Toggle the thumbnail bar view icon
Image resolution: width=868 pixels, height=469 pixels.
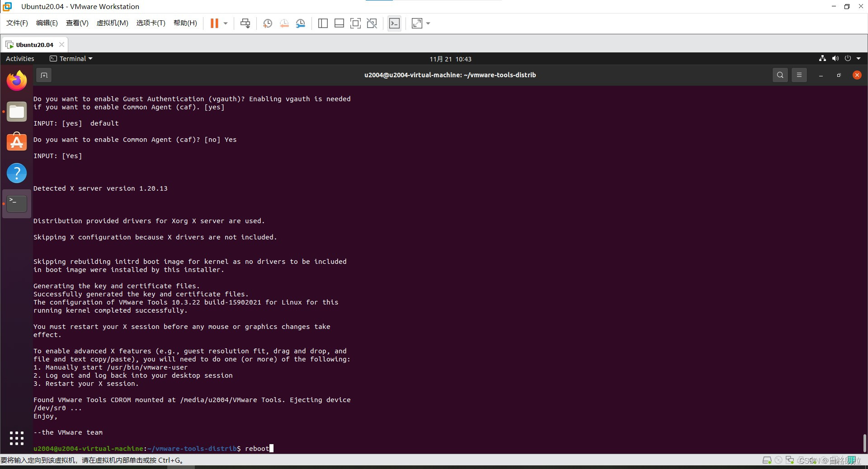coord(339,23)
